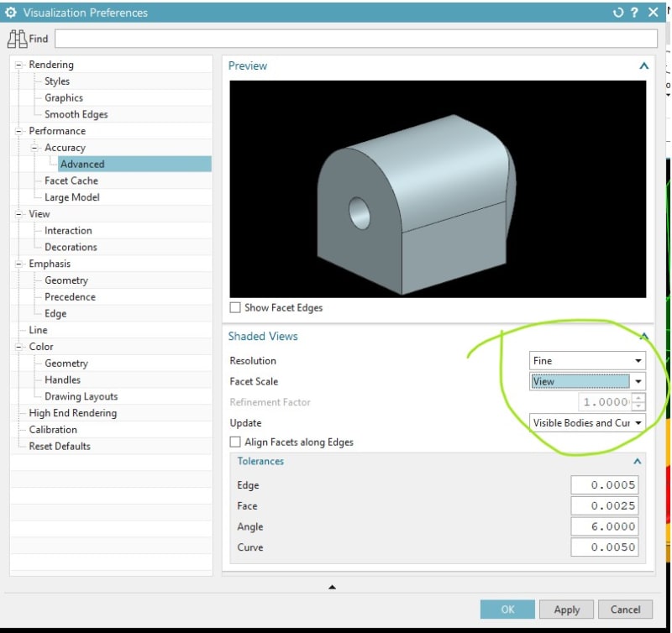
Task: Increase Refinement Factor with up arrow
Action: 638,398
